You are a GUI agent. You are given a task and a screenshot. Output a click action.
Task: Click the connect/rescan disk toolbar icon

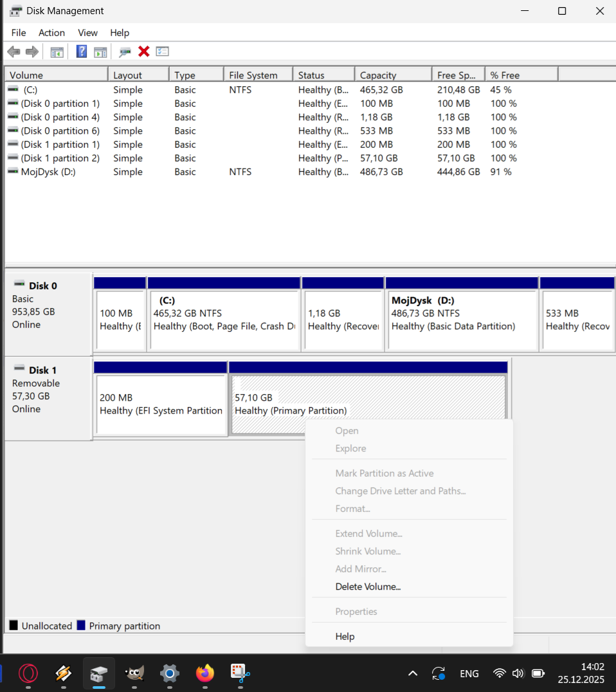tap(125, 52)
